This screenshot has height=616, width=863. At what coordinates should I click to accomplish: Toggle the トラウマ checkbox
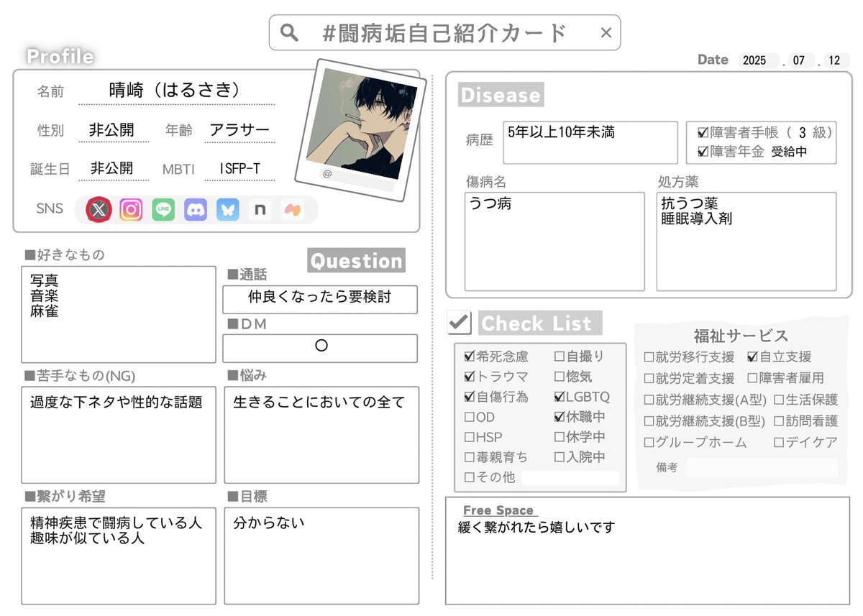[x=470, y=376]
